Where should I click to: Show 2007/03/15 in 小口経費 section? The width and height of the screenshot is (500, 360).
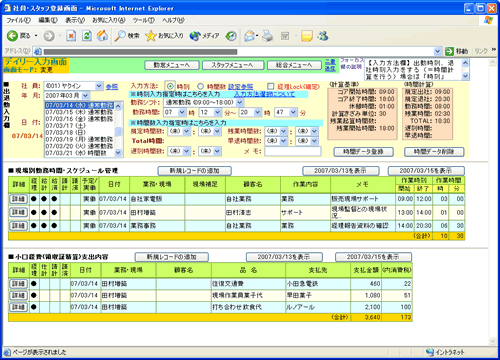click(373, 257)
